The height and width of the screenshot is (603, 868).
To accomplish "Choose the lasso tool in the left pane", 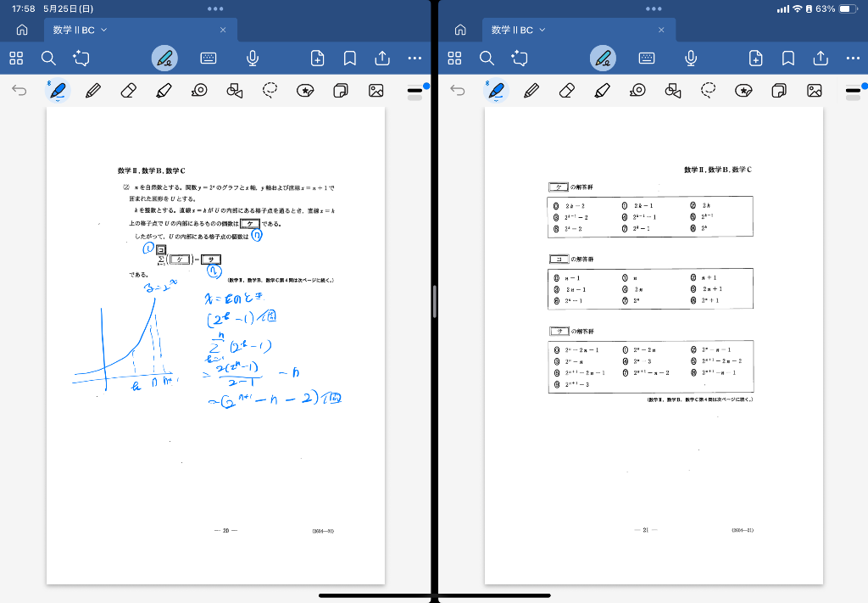I will [x=270, y=90].
